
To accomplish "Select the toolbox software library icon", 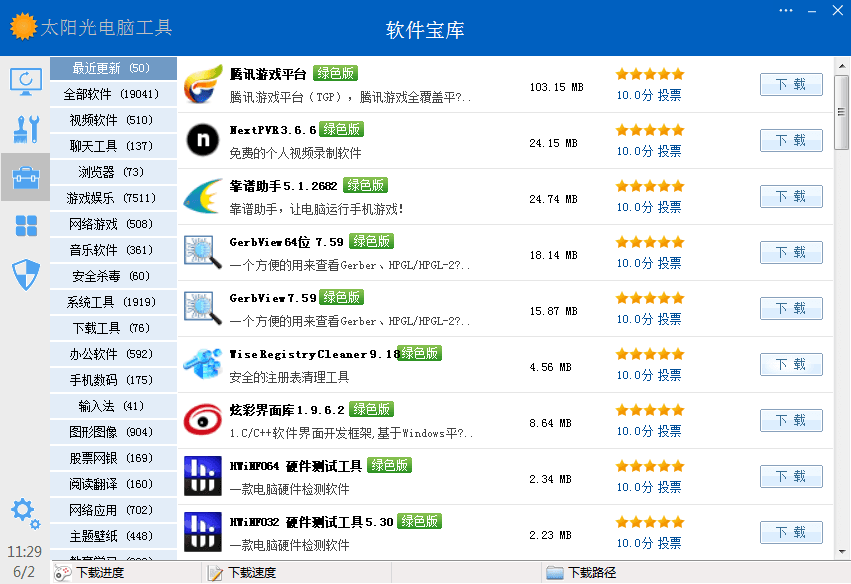I will [25, 179].
